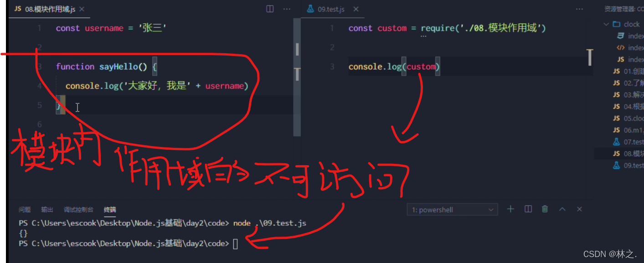Split the left editor group

[x=270, y=9]
